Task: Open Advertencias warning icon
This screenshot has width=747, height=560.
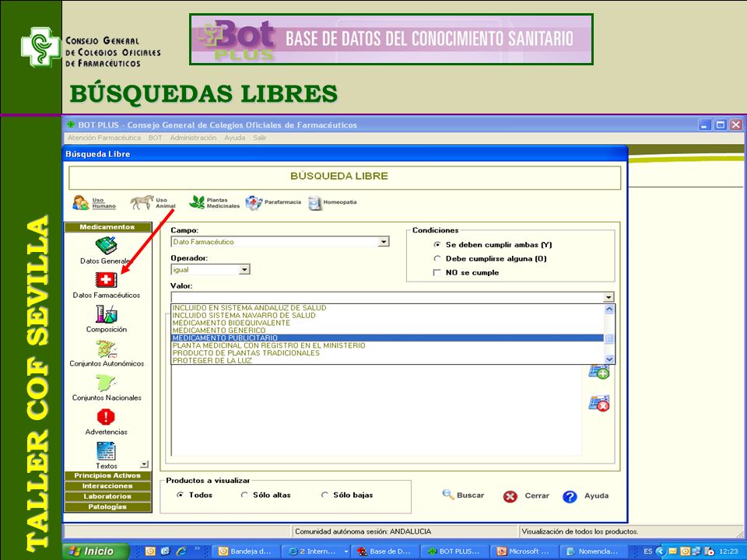Action: 106,417
